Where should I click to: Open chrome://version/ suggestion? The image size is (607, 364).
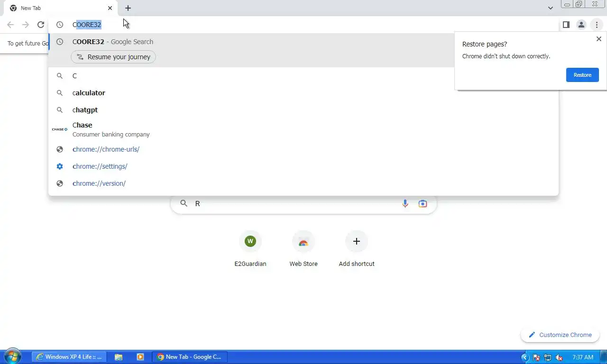click(x=303, y=183)
